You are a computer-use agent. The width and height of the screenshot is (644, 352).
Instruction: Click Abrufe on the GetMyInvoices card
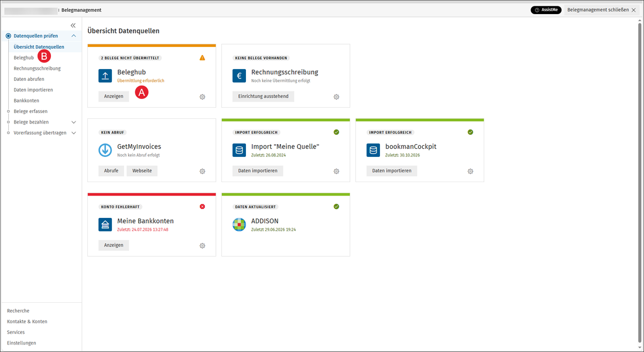pyautogui.click(x=111, y=170)
